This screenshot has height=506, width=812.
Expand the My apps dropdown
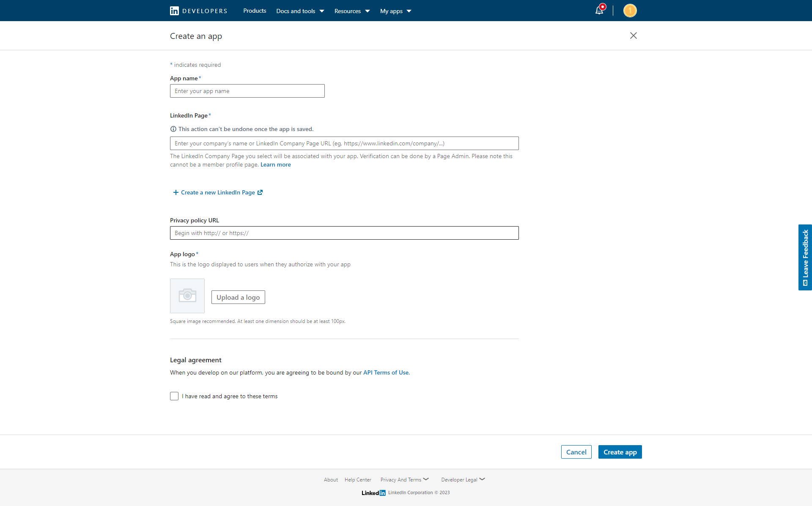click(x=395, y=11)
